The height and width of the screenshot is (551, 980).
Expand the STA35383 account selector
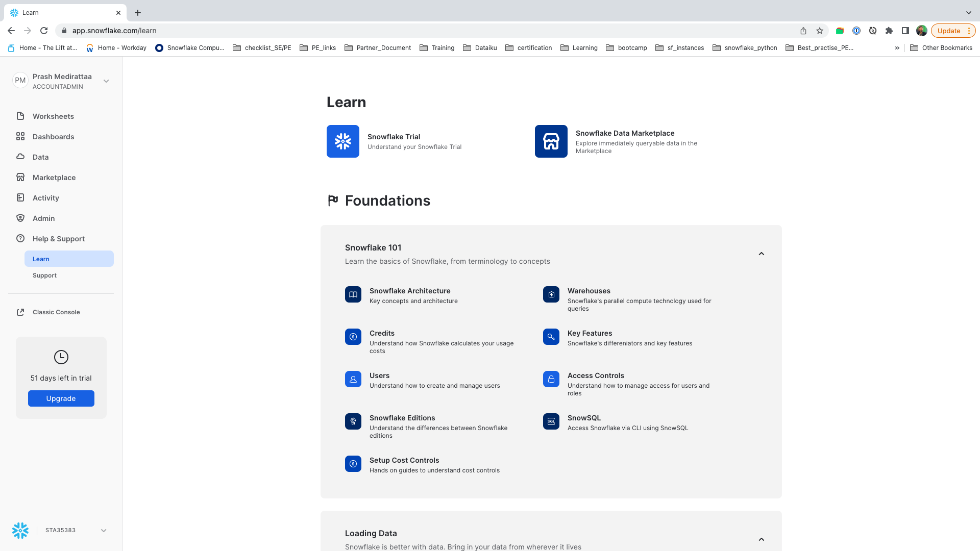[104, 531]
